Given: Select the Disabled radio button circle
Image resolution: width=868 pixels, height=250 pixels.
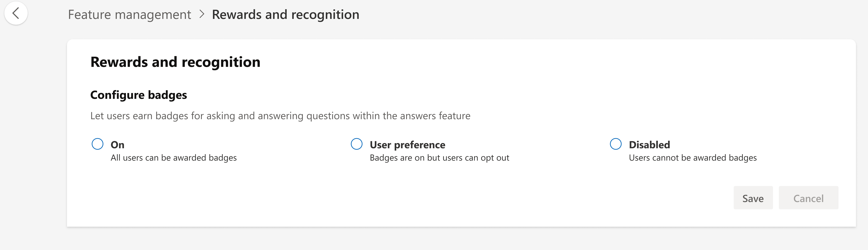Looking at the screenshot, I should 616,144.
